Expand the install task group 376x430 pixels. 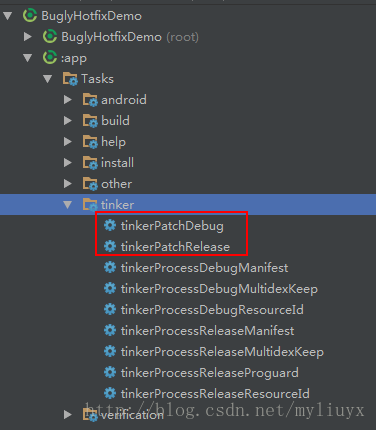[68, 163]
